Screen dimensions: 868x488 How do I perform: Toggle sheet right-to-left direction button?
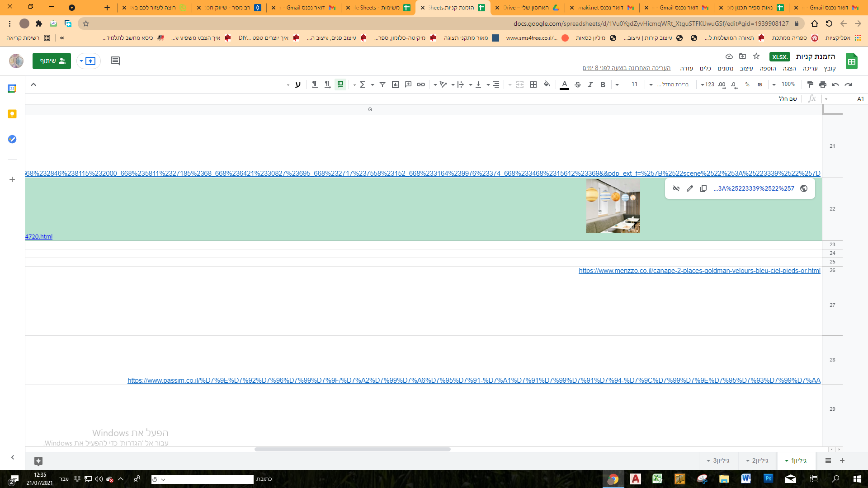point(340,84)
